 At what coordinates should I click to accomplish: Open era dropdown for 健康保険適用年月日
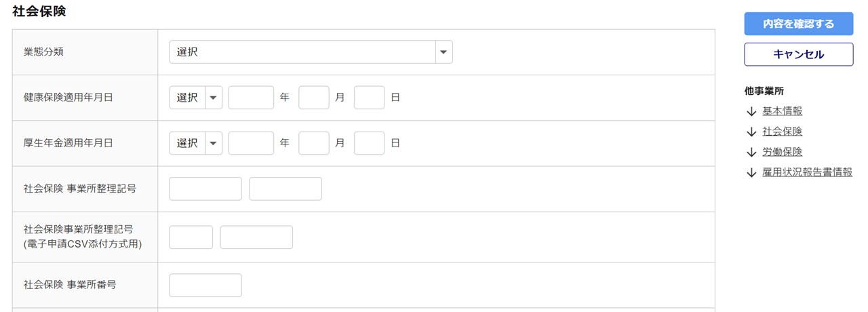(195, 98)
